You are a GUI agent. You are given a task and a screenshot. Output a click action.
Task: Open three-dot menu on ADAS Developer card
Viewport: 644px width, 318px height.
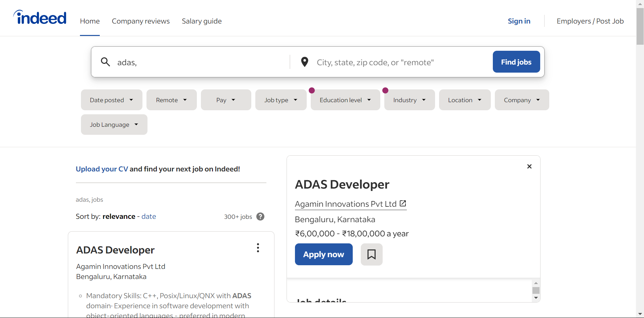click(258, 248)
